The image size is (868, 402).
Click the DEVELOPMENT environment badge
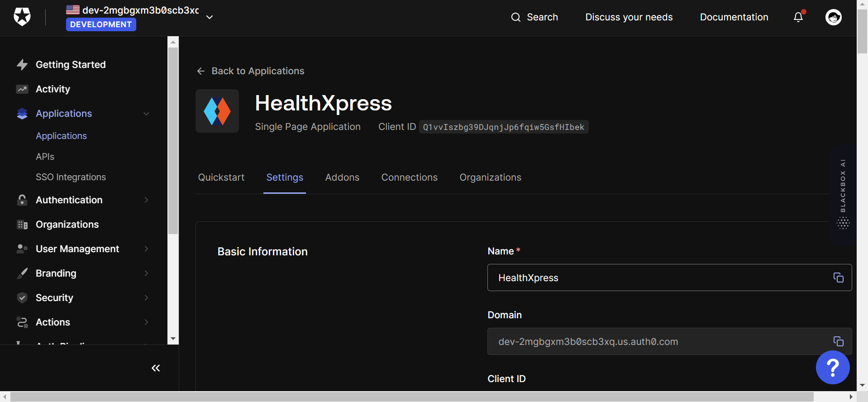[101, 24]
